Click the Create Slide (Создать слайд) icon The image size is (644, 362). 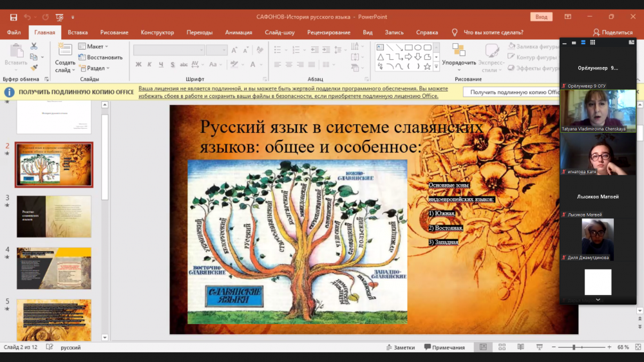pyautogui.click(x=64, y=50)
